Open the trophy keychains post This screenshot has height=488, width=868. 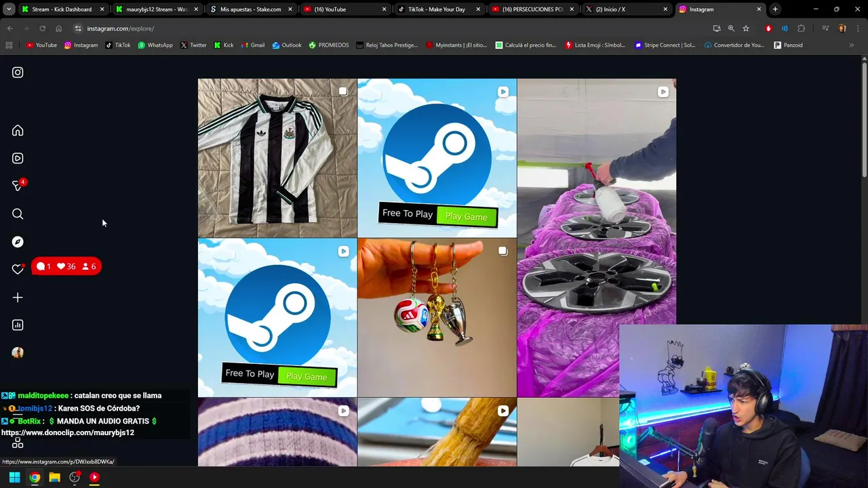point(437,318)
